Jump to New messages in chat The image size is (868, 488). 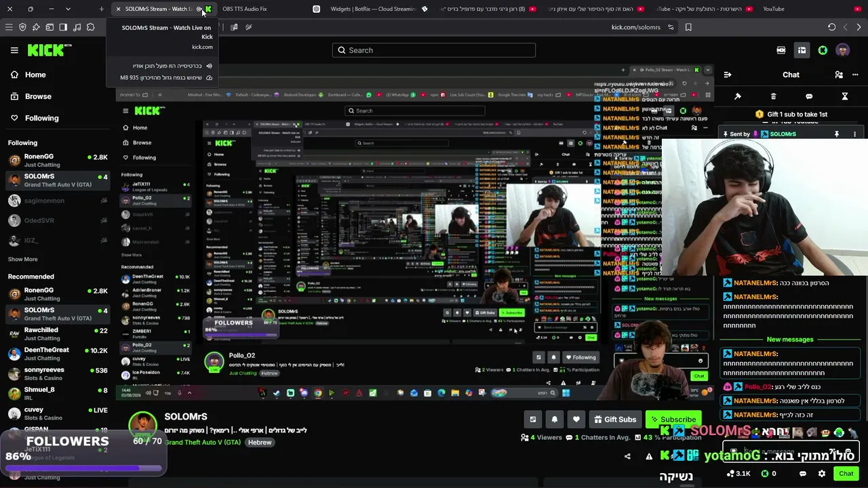click(x=790, y=340)
